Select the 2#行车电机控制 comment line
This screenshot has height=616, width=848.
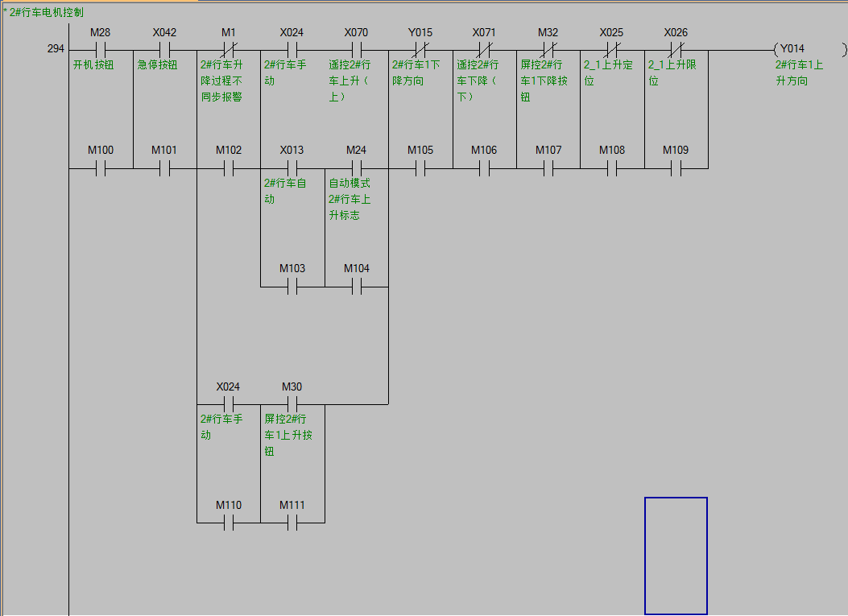[46, 12]
